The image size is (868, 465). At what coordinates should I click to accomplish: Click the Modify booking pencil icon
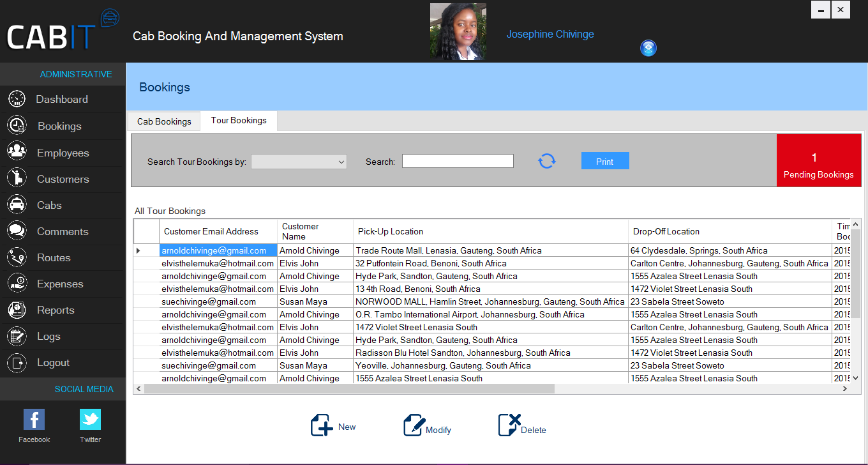click(x=415, y=425)
